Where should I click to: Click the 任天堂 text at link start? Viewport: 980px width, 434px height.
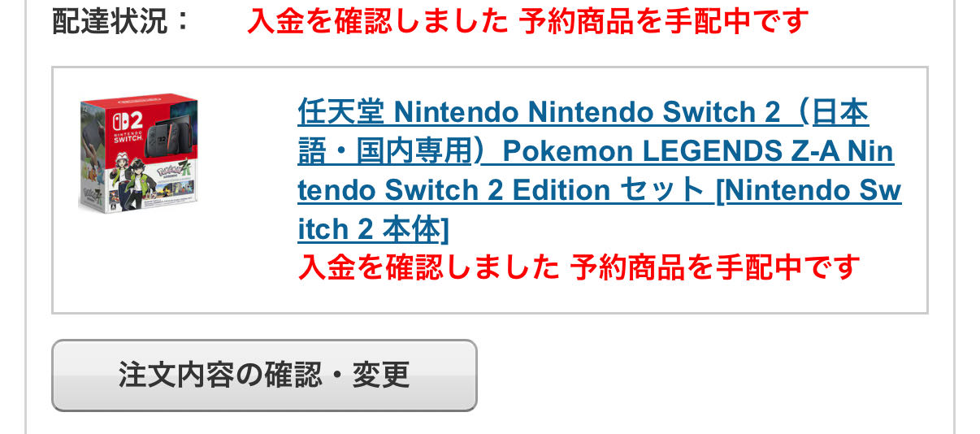tap(340, 112)
